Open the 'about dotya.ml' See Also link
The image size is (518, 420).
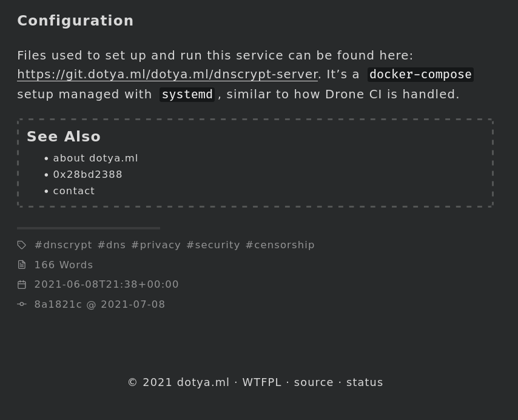pos(95,158)
